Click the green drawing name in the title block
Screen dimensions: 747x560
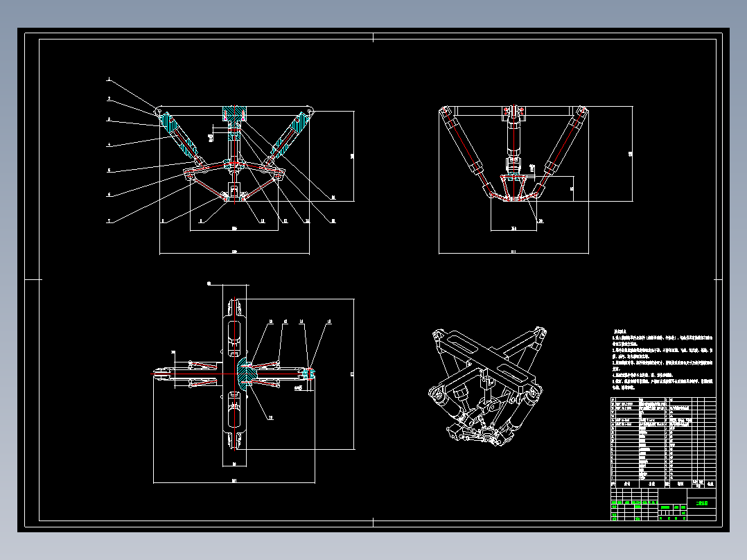coord(702,502)
